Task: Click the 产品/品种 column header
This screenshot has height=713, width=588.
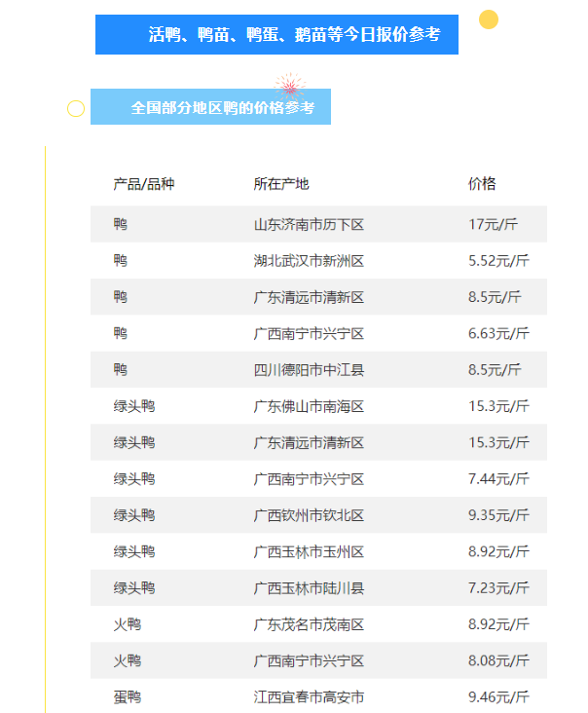Action: (143, 184)
